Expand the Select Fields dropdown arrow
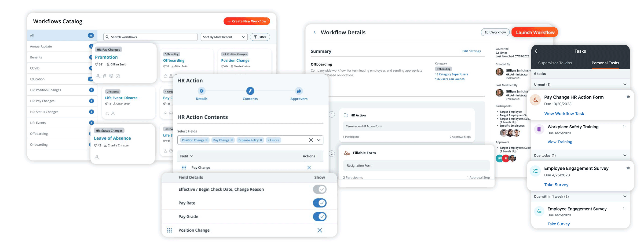Screen dimensions: 644x251 (319, 140)
